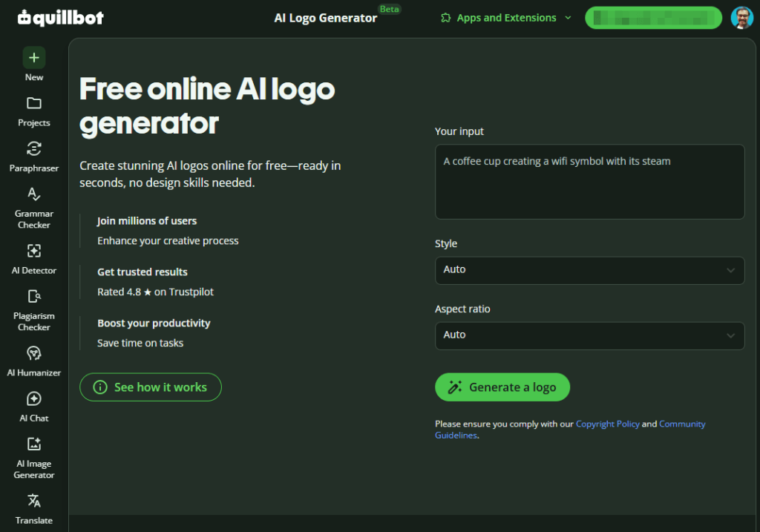Open the AI Humanizer tool

point(34,361)
